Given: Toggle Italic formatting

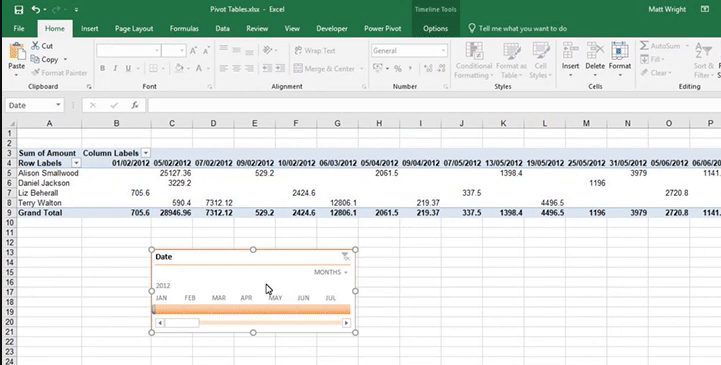Looking at the screenshot, I should (115, 68).
